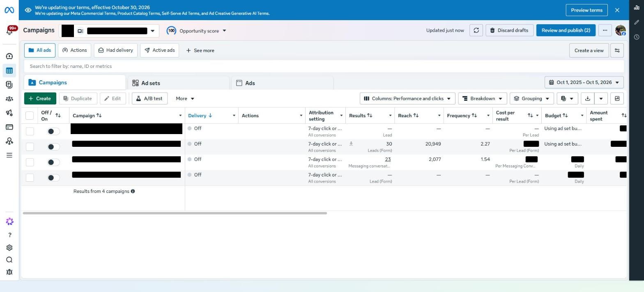Select the Active ads filter view

point(159,51)
